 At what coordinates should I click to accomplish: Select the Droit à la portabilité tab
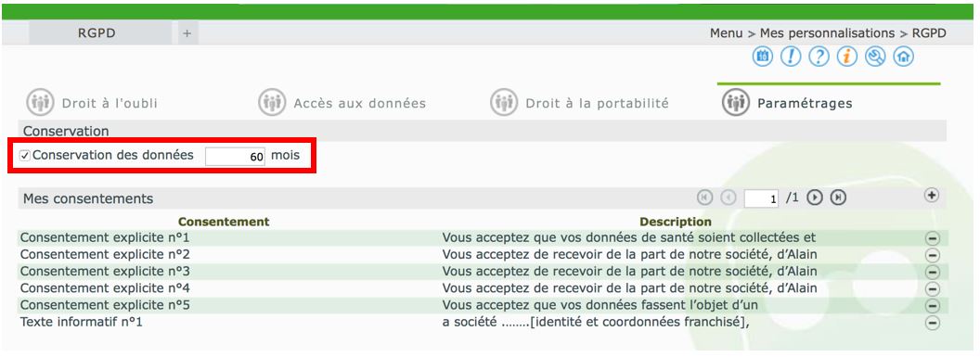coord(579,103)
